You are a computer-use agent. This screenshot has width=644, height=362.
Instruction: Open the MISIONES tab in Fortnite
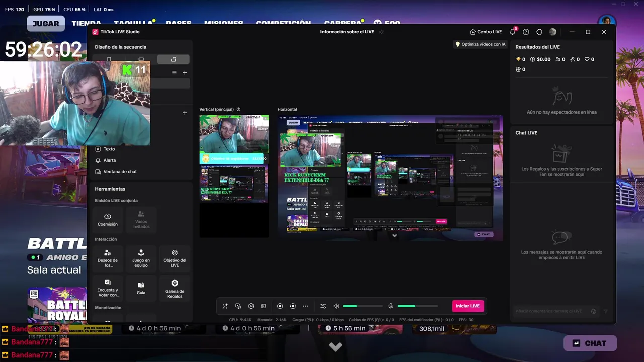pyautogui.click(x=223, y=23)
